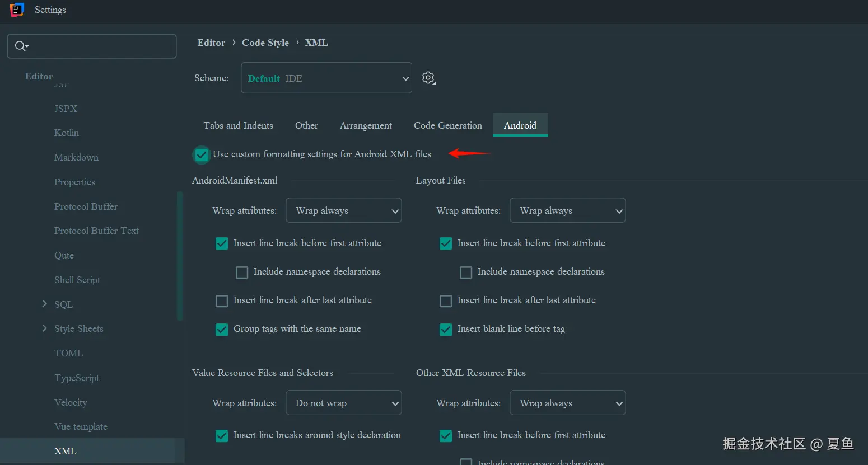Select Protocol Buffer Text in the tree
This screenshot has height=465, width=868.
click(96, 231)
